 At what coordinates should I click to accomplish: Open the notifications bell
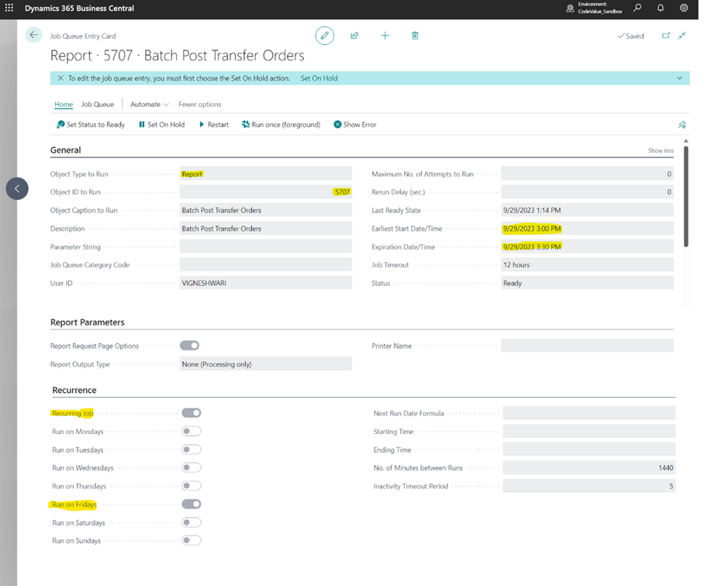coord(661,8)
